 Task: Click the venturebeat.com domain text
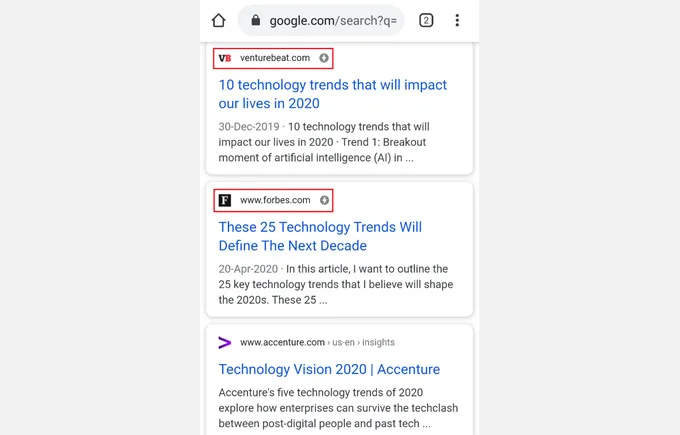coord(275,58)
